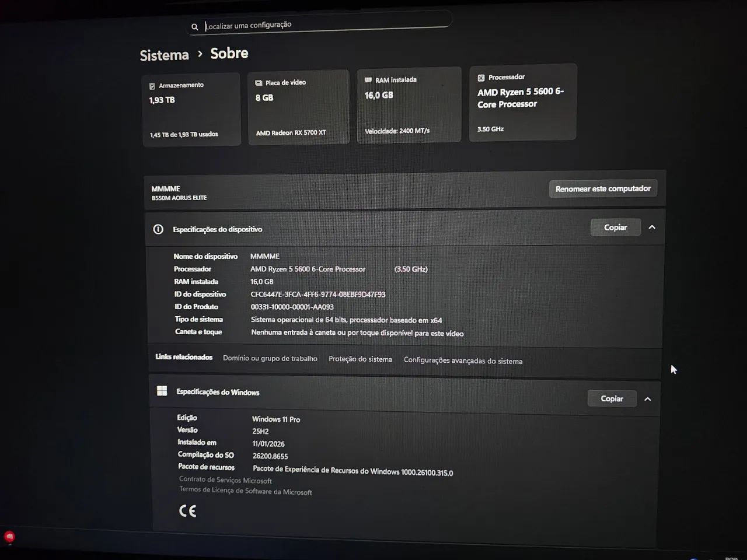Open 'Contrato de Serviços Microsoft' link

pos(225,480)
